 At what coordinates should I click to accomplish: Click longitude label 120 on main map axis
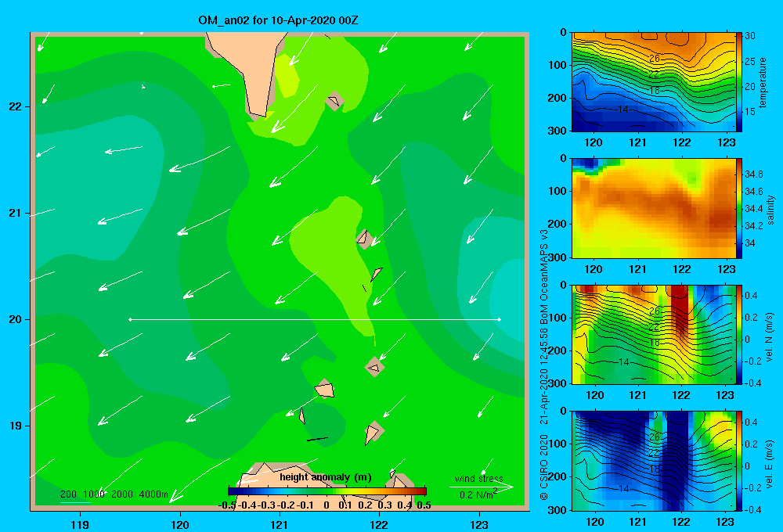tap(180, 524)
